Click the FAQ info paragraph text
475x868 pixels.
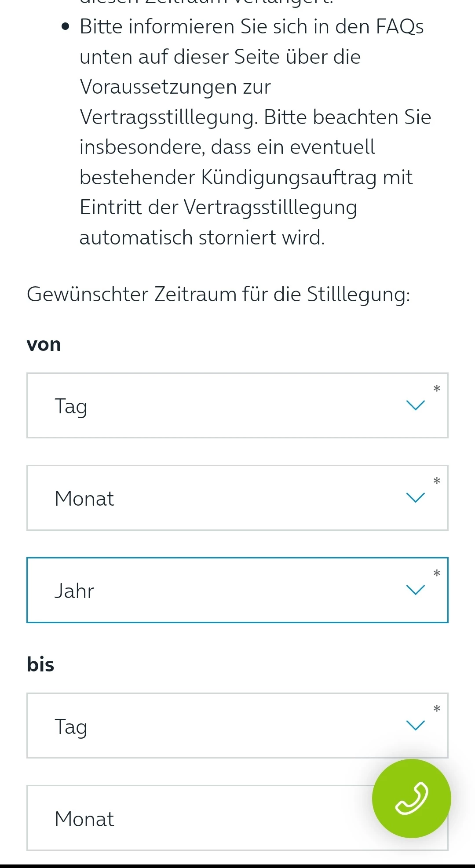pos(251,132)
